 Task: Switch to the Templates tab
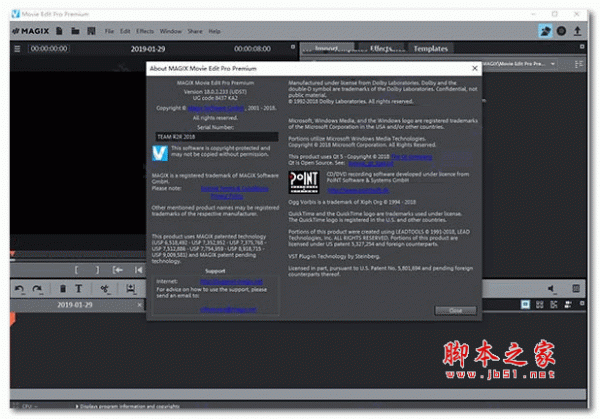coord(430,49)
